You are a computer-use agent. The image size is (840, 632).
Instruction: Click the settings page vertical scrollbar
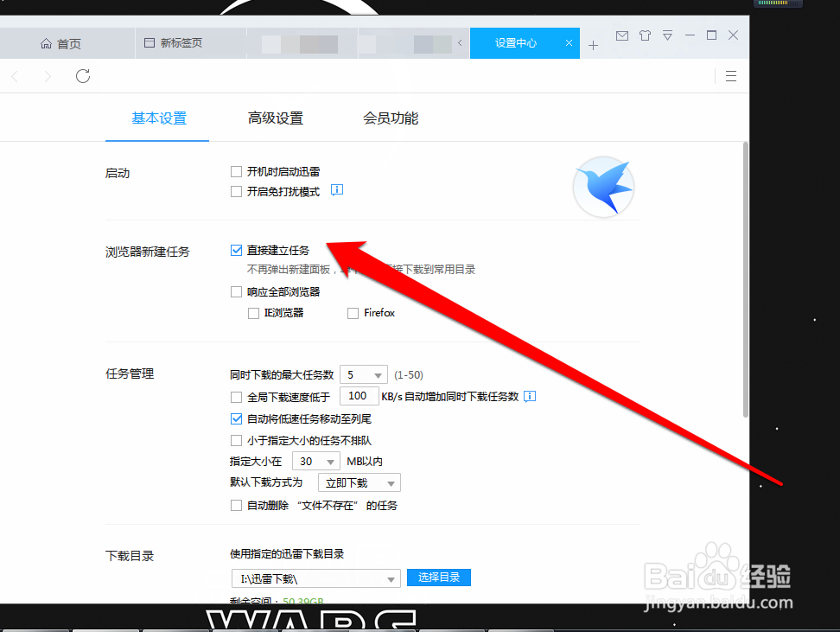[745, 279]
